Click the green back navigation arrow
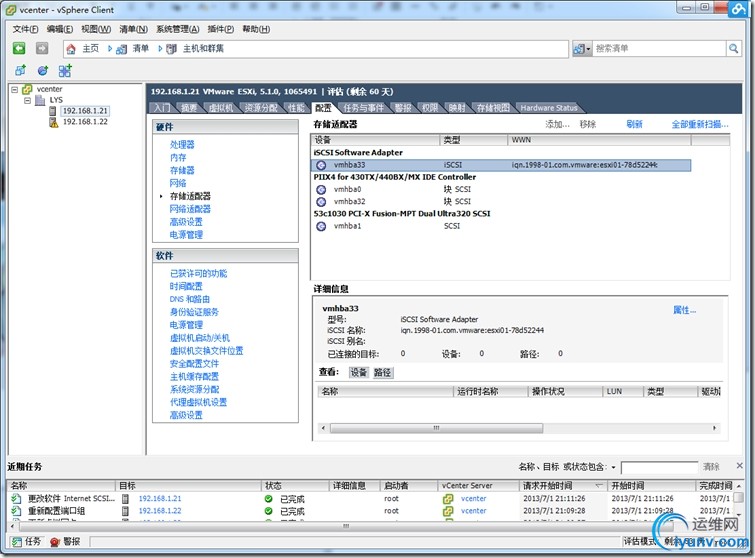 (19, 48)
